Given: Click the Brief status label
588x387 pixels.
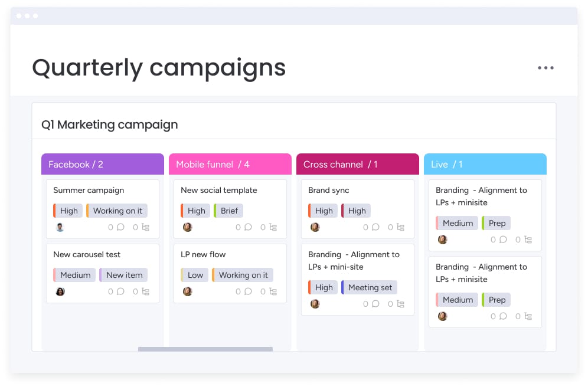Looking at the screenshot, I should (228, 211).
